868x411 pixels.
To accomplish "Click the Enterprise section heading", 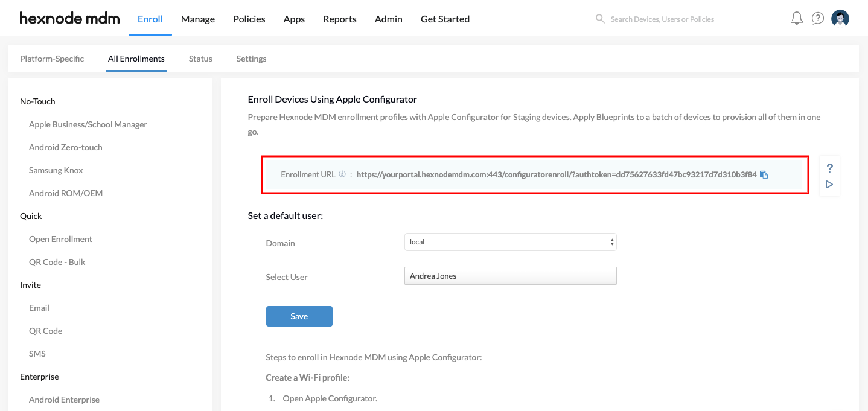I will [39, 377].
